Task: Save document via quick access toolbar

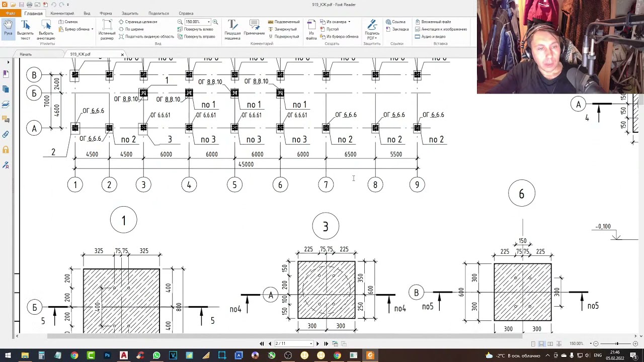Action: (21, 5)
